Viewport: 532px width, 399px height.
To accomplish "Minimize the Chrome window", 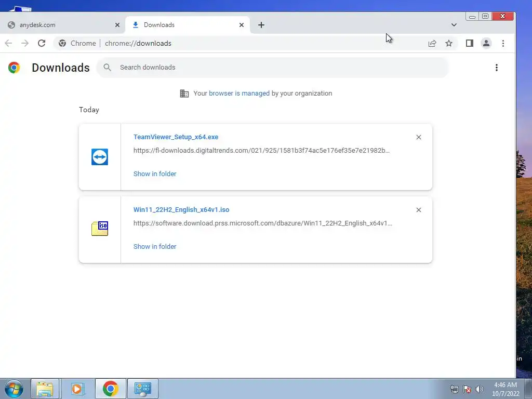I will point(472,16).
